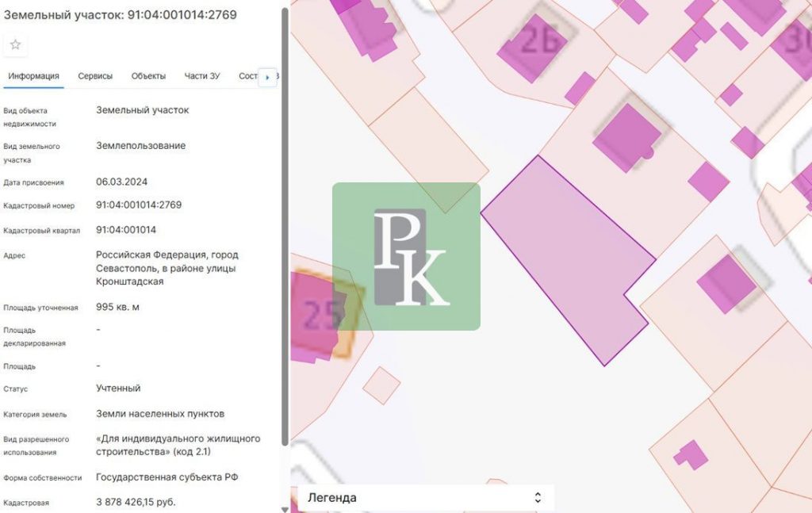Click cadastral quarter value 91:04:001014

pyautogui.click(x=126, y=230)
